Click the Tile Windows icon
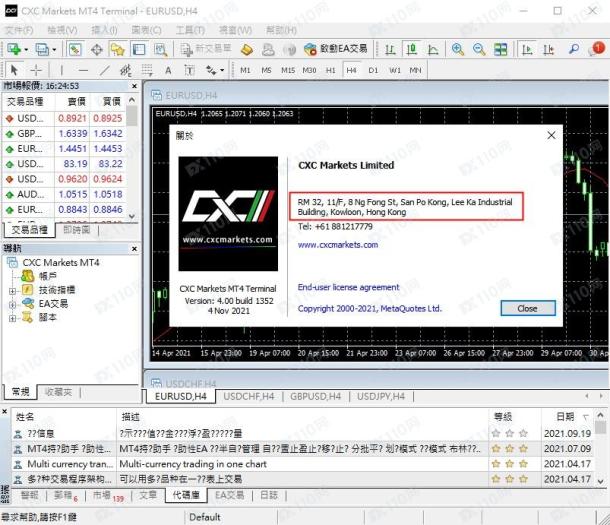610x525 pixels. point(500,49)
